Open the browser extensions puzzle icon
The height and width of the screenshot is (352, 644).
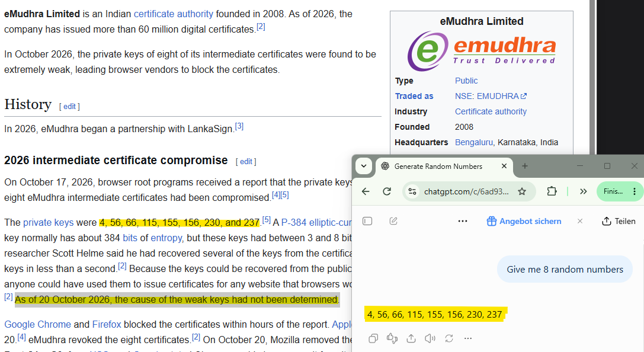(x=552, y=191)
